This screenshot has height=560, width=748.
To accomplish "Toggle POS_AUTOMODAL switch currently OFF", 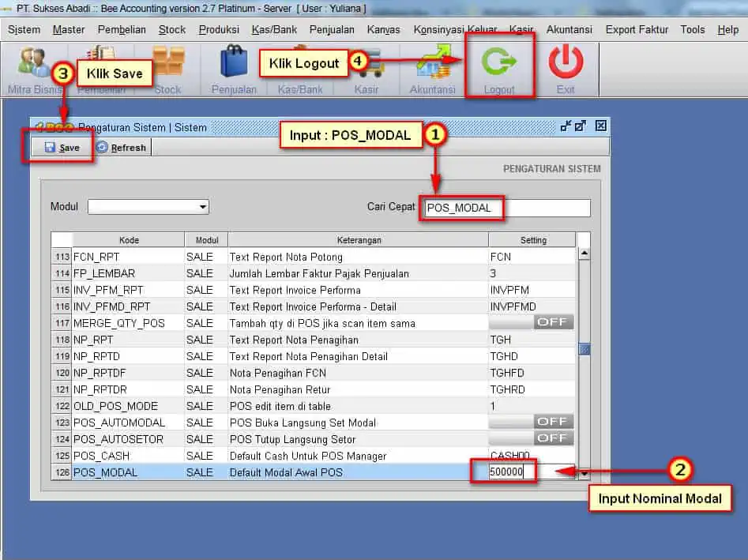I will tap(532, 422).
